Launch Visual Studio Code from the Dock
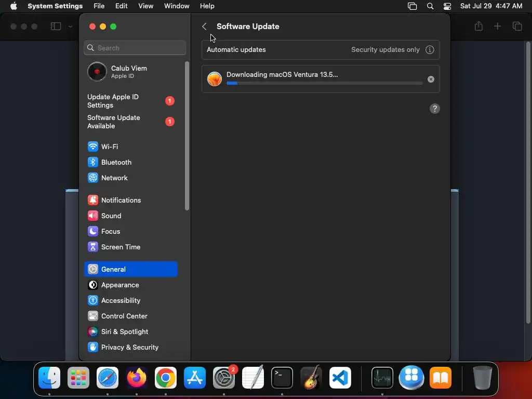Screen dimensions: 532x399 click(x=340, y=378)
